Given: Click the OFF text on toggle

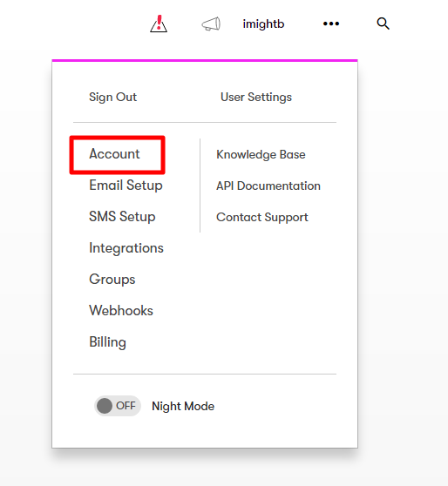Looking at the screenshot, I should click(126, 406).
